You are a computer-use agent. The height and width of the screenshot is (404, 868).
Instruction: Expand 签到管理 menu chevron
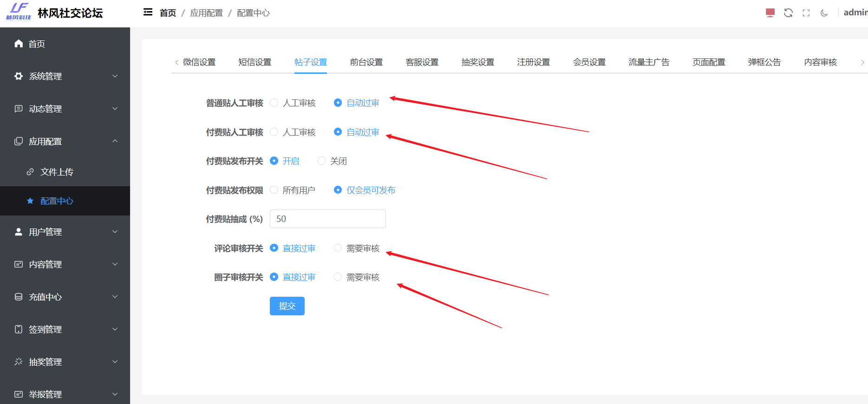pyautogui.click(x=115, y=329)
